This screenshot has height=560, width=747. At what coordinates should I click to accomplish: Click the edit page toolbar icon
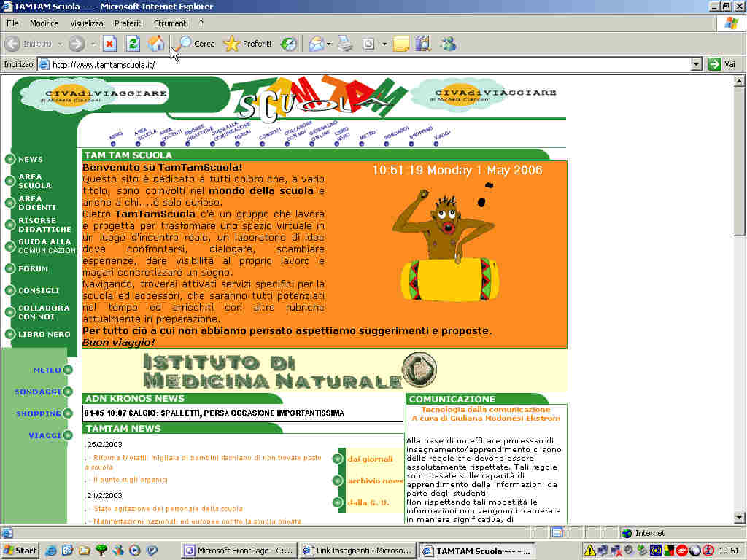tap(368, 44)
